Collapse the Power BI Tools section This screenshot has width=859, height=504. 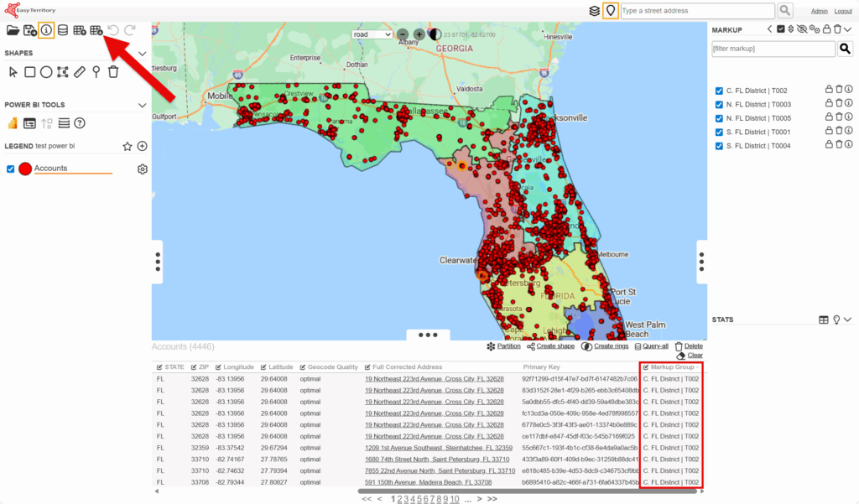143,106
